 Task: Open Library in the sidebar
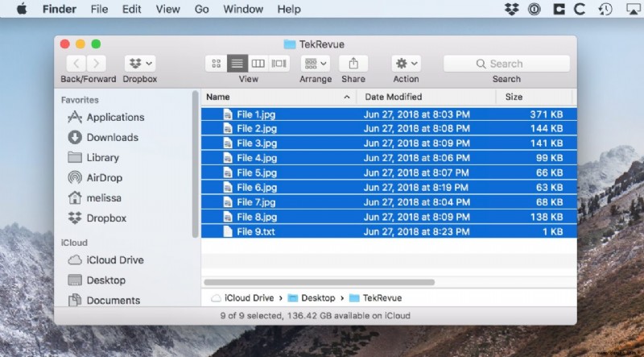tap(93, 157)
